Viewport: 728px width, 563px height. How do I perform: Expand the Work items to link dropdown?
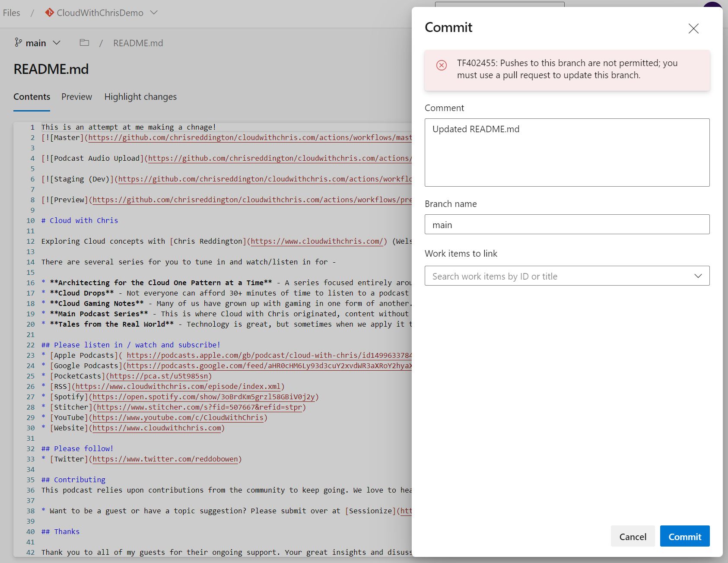coord(698,276)
